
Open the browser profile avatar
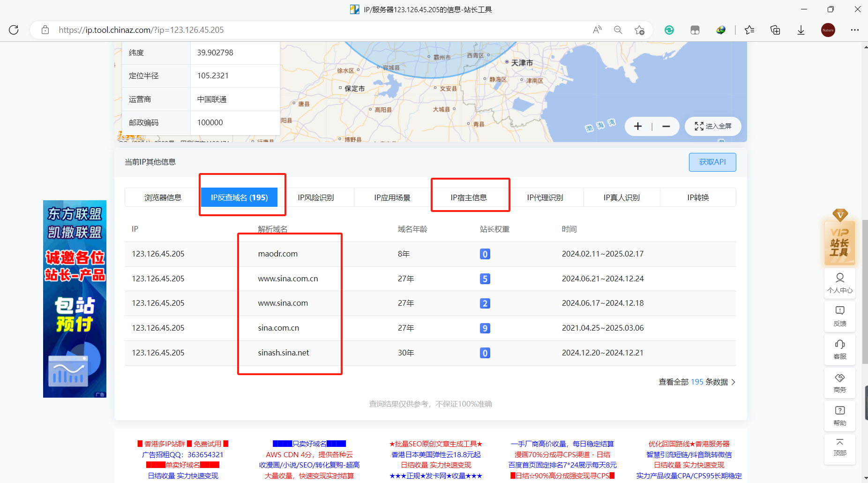click(828, 30)
